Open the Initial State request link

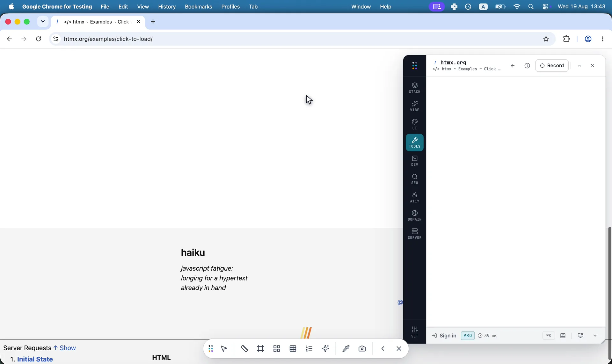click(35, 359)
